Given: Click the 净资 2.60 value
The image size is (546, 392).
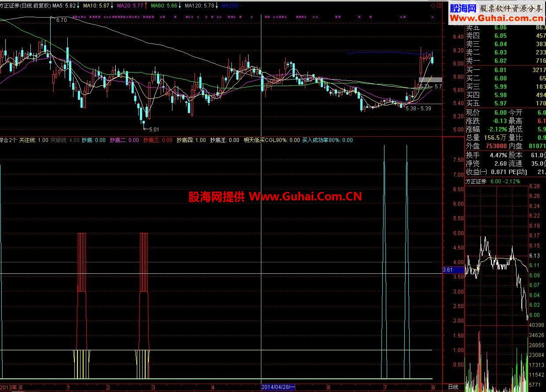Looking at the screenshot, I should tap(501, 163).
